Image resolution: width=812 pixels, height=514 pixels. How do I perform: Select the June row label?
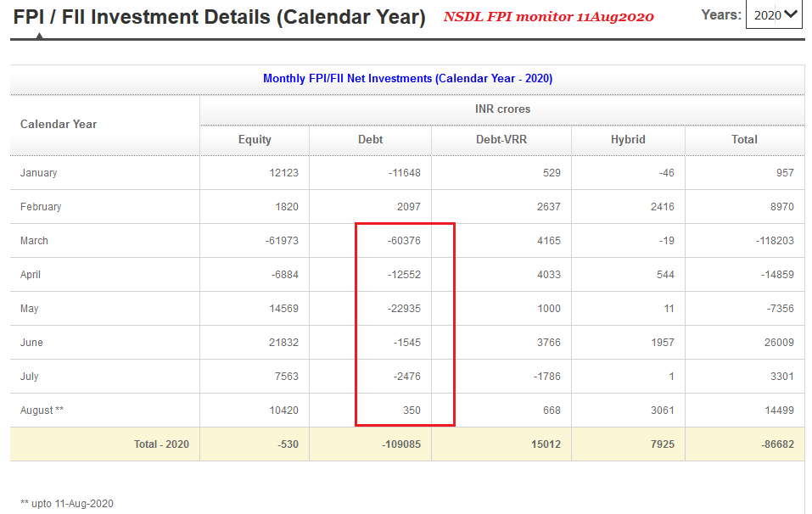pos(31,343)
